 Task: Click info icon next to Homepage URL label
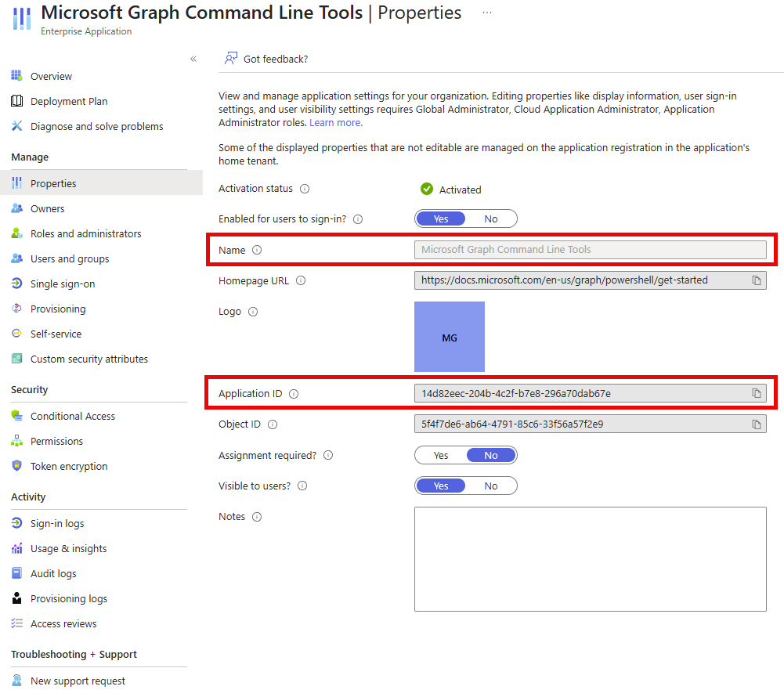301,280
